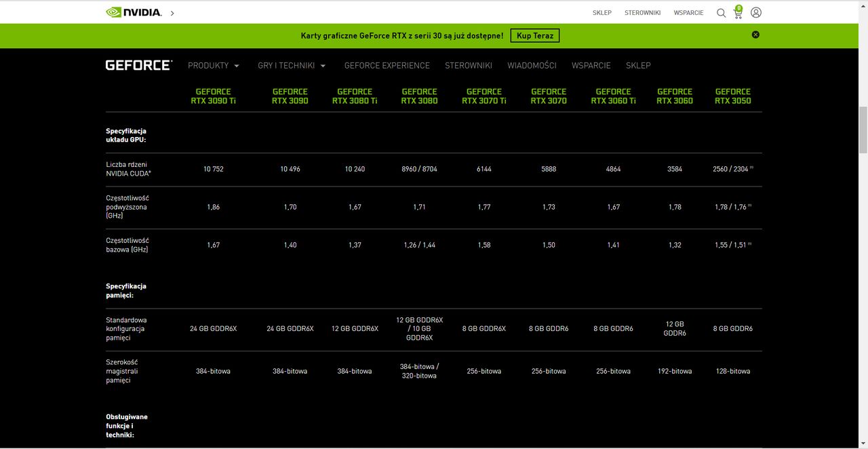Click CUDA core value 8960 / 8704

pos(419,169)
